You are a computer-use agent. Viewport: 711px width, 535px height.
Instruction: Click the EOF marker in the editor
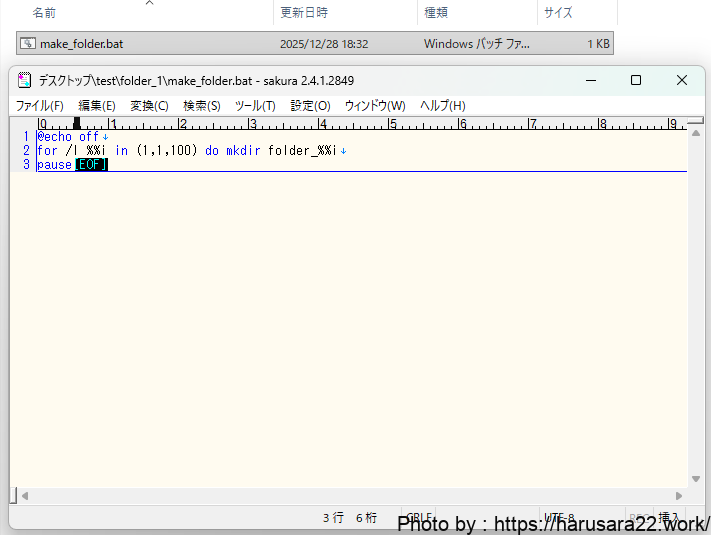(92, 165)
